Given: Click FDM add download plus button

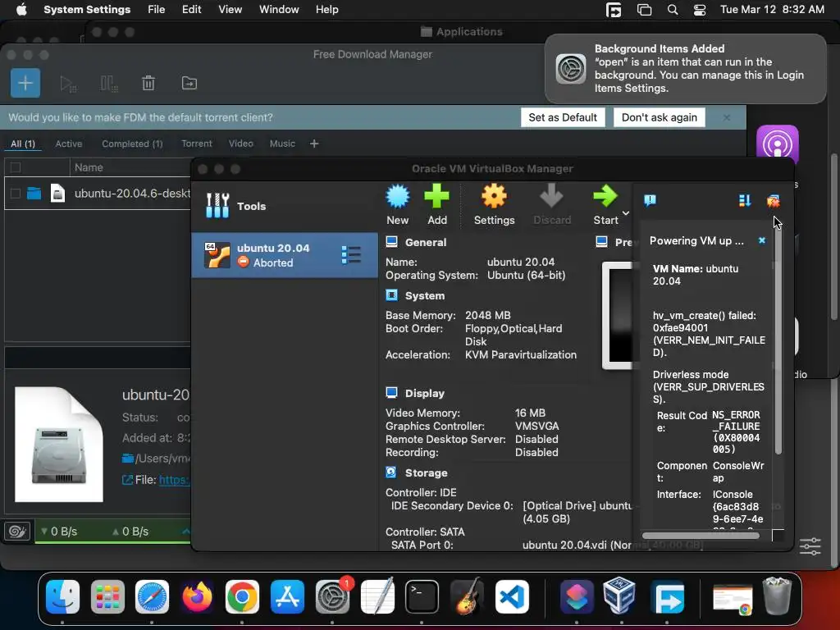Looking at the screenshot, I should (25, 83).
